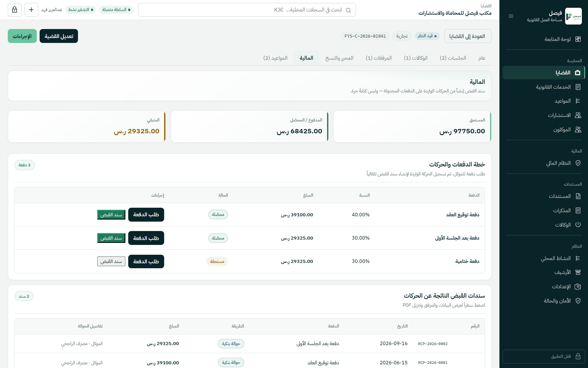Select the المالية tab
The height and width of the screenshot is (368, 588).
pyautogui.click(x=306, y=58)
